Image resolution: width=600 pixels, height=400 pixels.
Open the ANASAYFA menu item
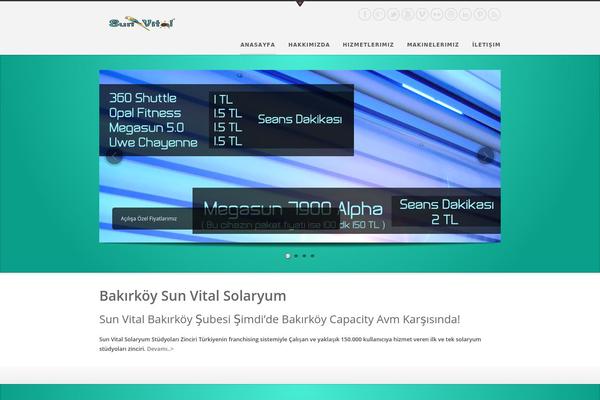pos(258,45)
